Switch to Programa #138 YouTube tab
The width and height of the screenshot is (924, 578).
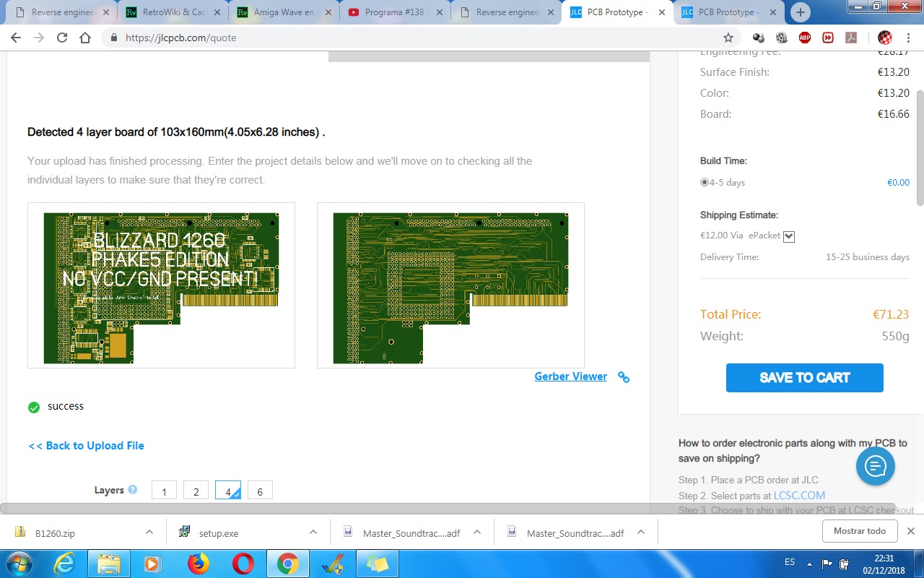394,12
